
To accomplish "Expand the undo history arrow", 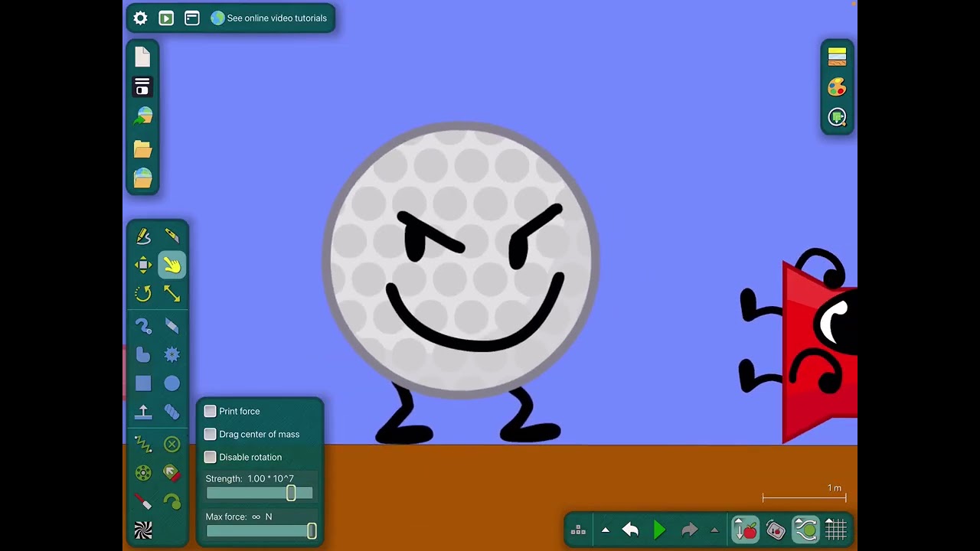I will click(x=605, y=530).
